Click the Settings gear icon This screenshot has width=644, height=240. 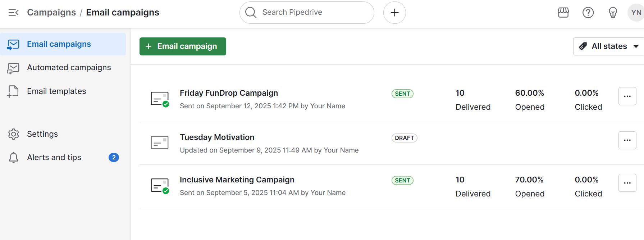13,134
